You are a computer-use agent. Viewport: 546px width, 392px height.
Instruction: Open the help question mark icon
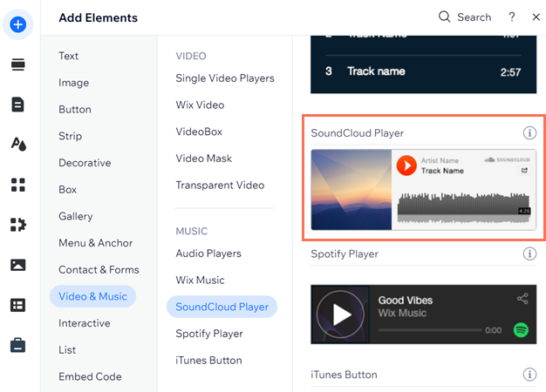pos(511,17)
